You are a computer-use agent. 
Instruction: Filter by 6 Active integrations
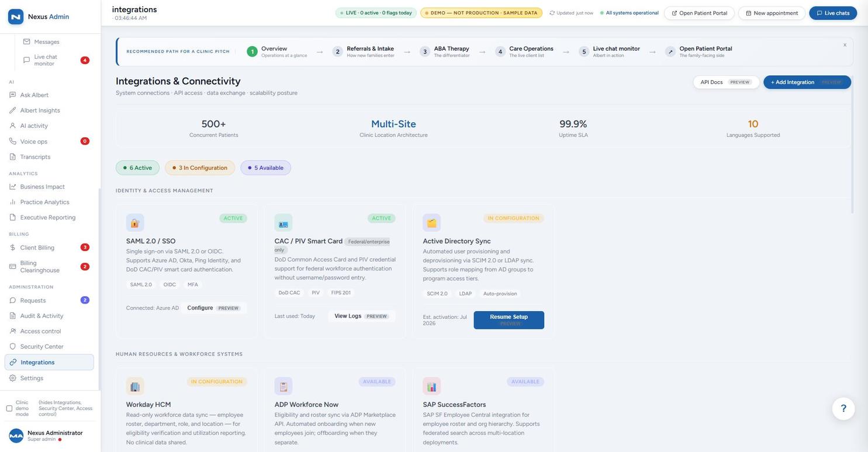tap(137, 168)
